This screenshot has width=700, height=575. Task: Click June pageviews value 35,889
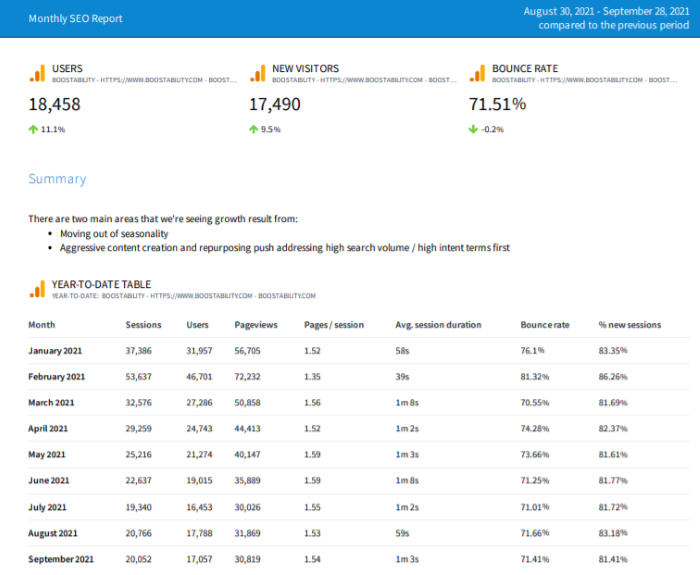coord(247,480)
